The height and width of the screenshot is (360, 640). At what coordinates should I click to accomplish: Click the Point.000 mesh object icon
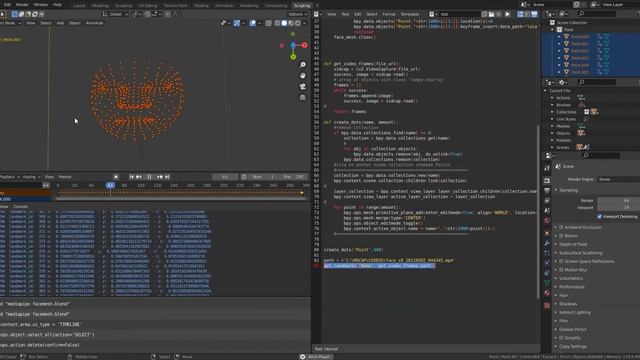click(x=567, y=37)
